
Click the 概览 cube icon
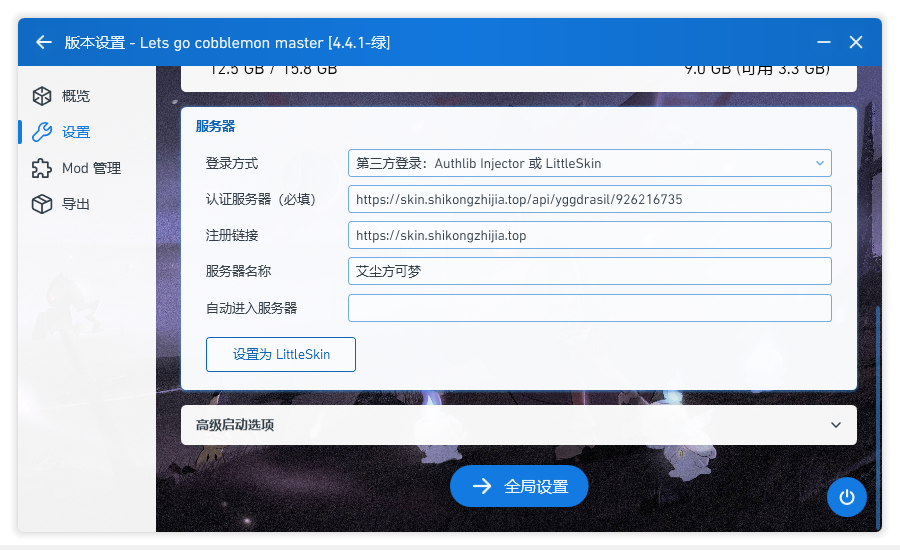coord(42,96)
